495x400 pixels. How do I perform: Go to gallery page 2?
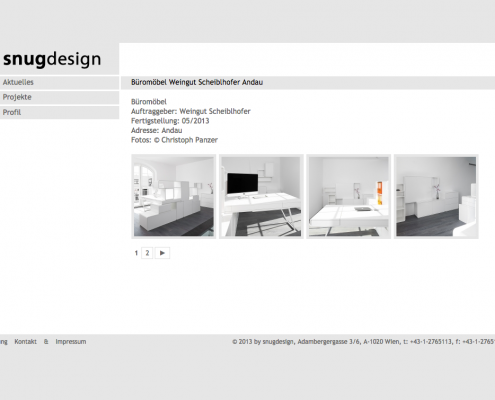click(x=147, y=253)
